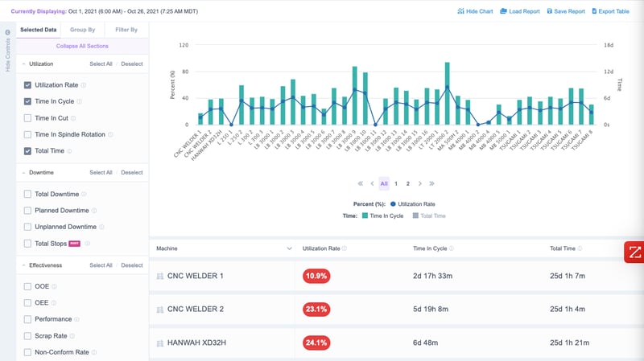Image resolution: width=644 pixels, height=361 pixels.
Task: Go to previous chart page
Action: tap(372, 184)
